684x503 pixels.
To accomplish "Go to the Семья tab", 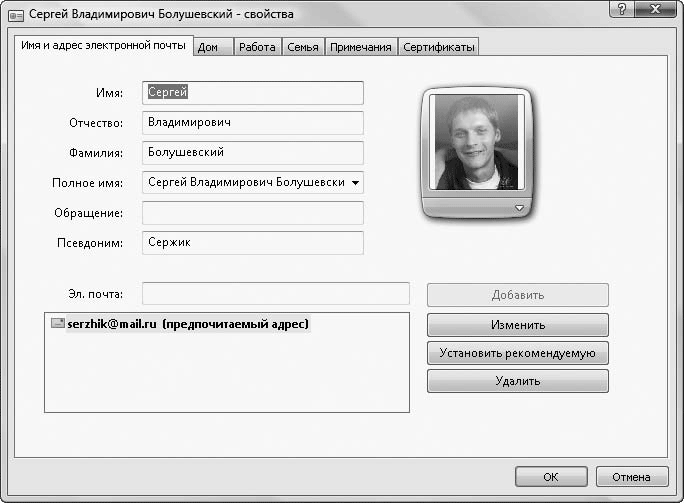I will click(x=303, y=47).
